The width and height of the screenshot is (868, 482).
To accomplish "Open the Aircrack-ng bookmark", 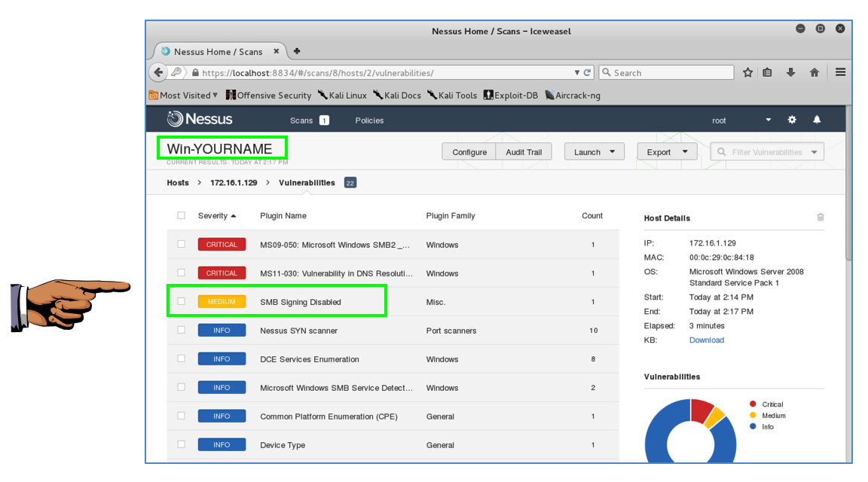I will (x=573, y=95).
